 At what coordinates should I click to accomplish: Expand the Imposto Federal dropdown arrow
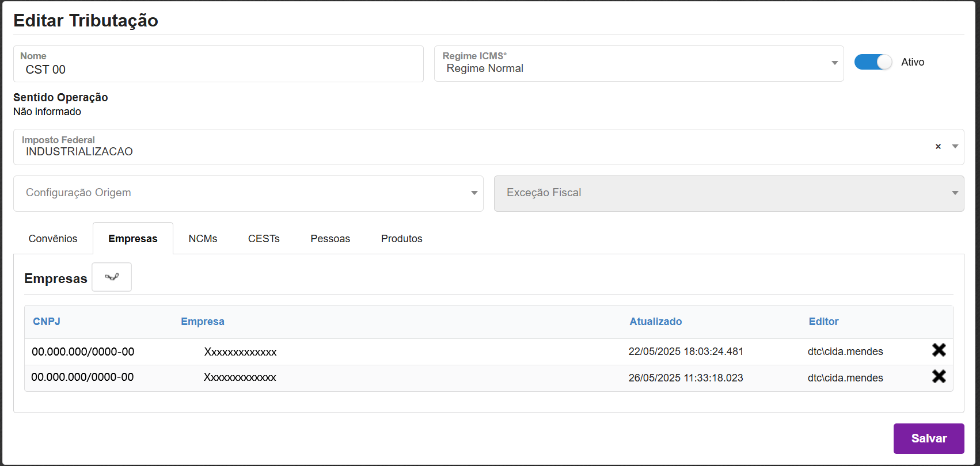955,147
